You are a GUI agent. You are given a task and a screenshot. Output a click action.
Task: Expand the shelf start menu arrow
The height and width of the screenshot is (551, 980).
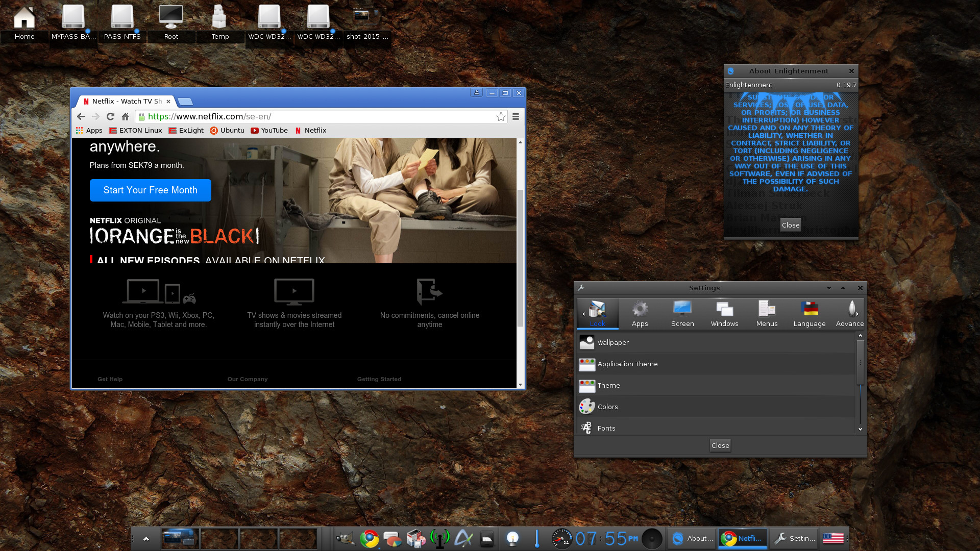[x=146, y=538]
